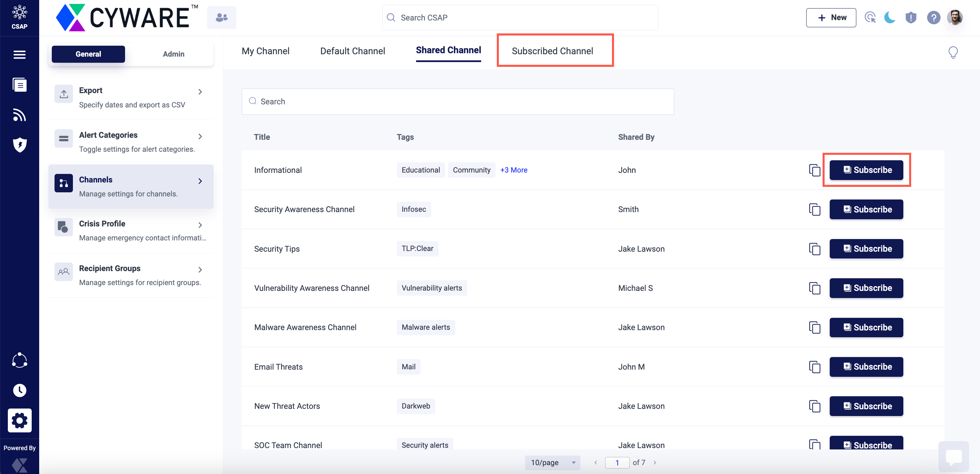This screenshot has height=474, width=980.
Task: Open the settings gear in left sidebar
Action: click(19, 420)
